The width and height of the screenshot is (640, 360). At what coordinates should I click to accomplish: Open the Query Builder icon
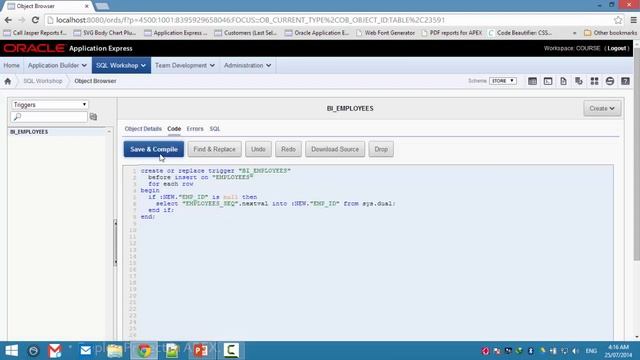[579, 81]
